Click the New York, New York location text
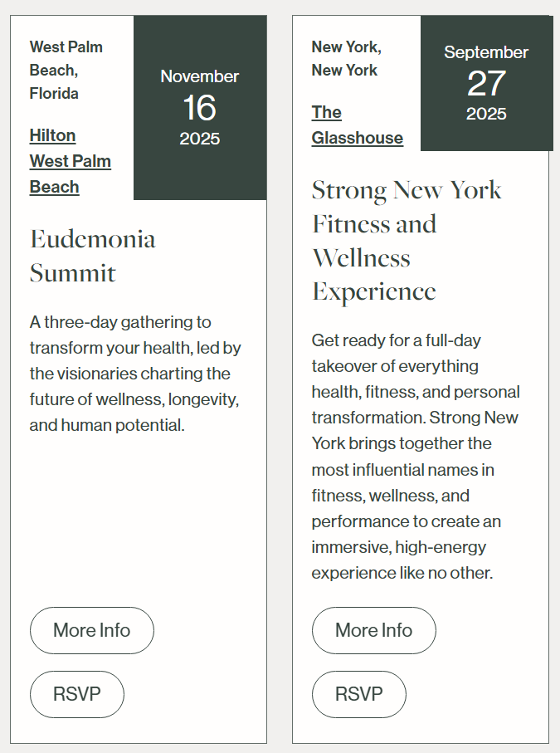This screenshot has height=753, width=560. [x=347, y=58]
